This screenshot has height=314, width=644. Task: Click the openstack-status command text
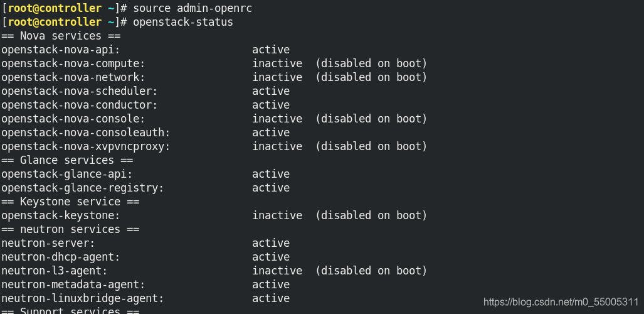[x=182, y=22]
